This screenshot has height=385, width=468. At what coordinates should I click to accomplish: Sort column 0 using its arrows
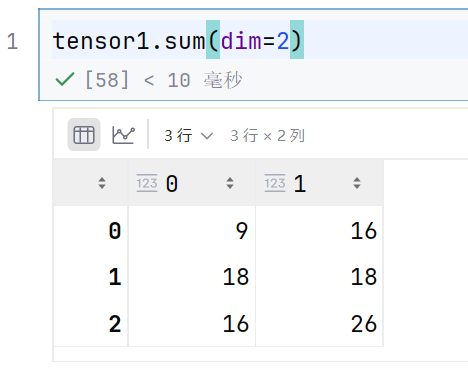[x=230, y=183]
